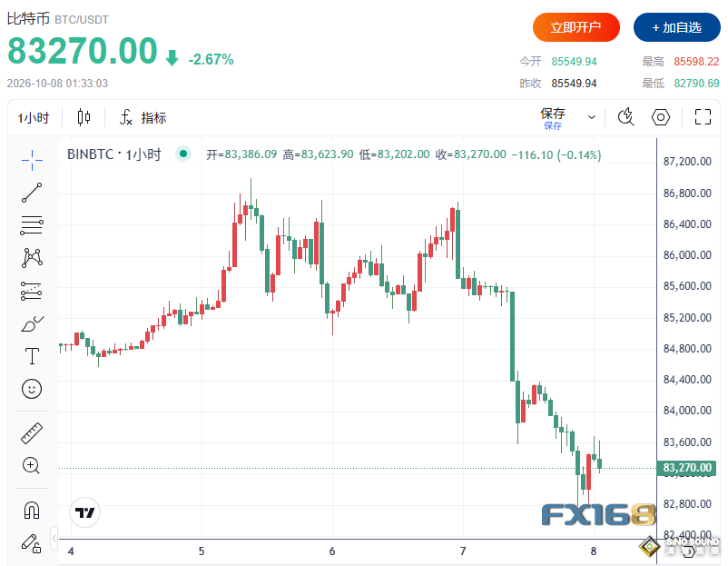Select the trend line drawing tool
Viewport: 728px width, 566px height.
(x=32, y=193)
